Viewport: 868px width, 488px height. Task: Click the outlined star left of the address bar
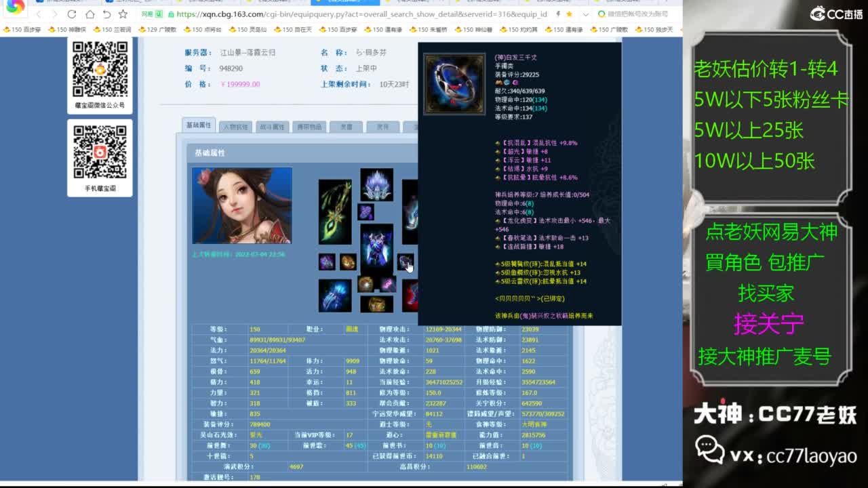coord(123,14)
